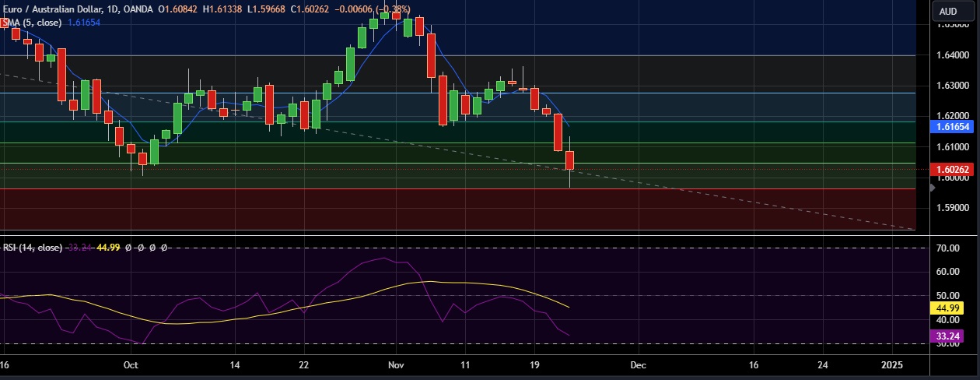Click the 19 date label on time axis
This screenshot has width=980, height=380.
(x=534, y=364)
